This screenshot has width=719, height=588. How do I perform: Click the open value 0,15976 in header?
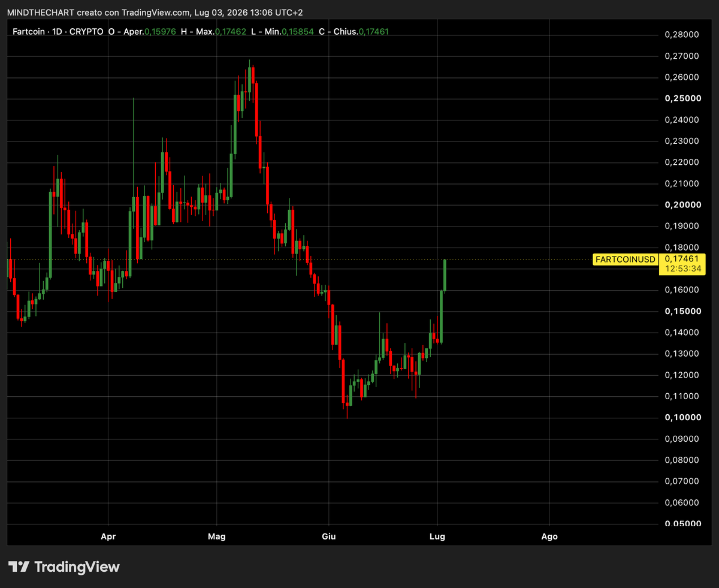pyautogui.click(x=159, y=31)
